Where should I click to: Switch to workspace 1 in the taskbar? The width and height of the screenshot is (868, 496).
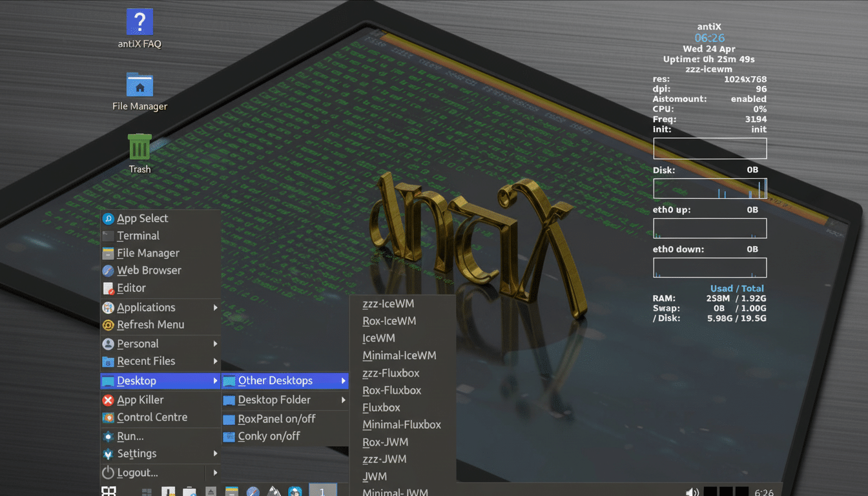click(323, 491)
